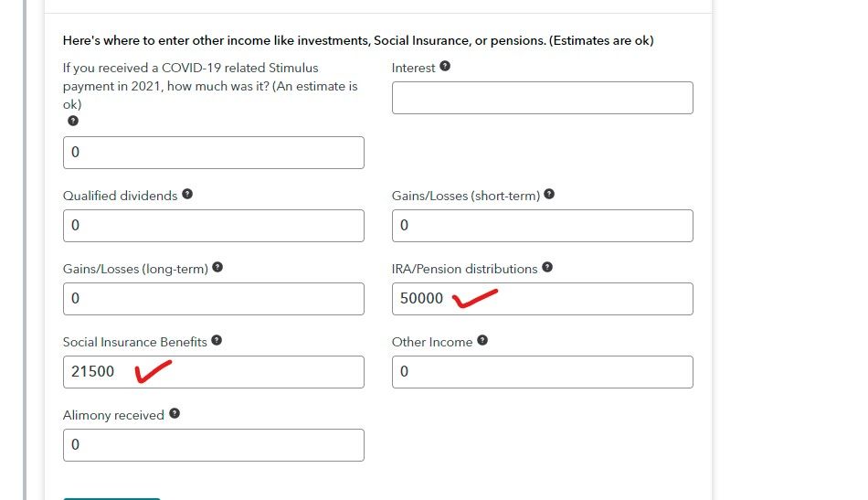Click IRA/Pension distributions field showing 50000
The height and width of the screenshot is (500, 868).
[543, 299]
